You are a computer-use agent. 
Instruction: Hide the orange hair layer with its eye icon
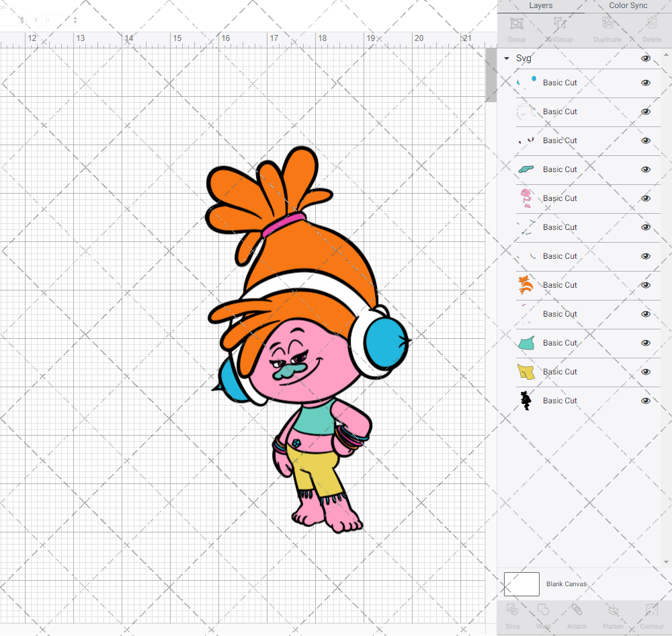646,285
